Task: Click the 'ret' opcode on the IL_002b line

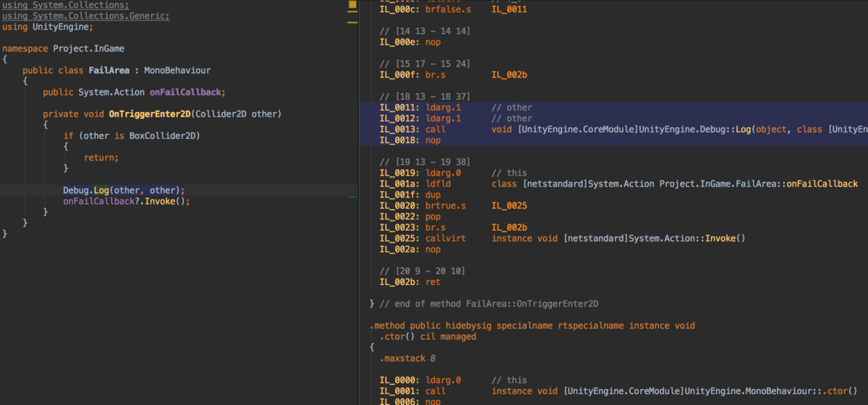Action: tap(433, 281)
